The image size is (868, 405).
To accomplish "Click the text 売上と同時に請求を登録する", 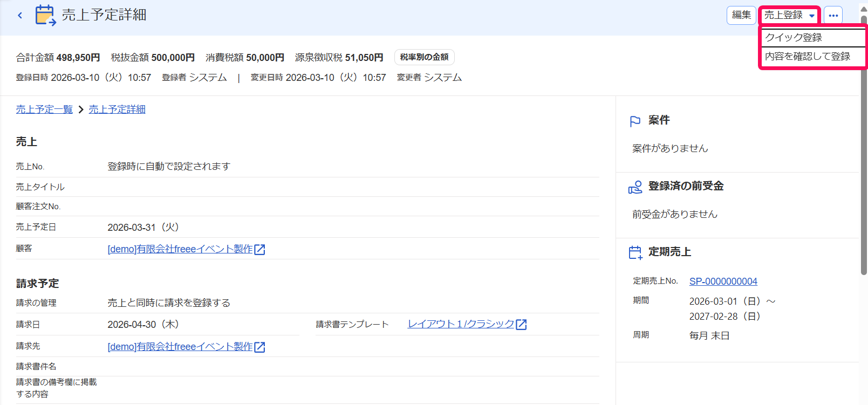I will click(x=169, y=303).
